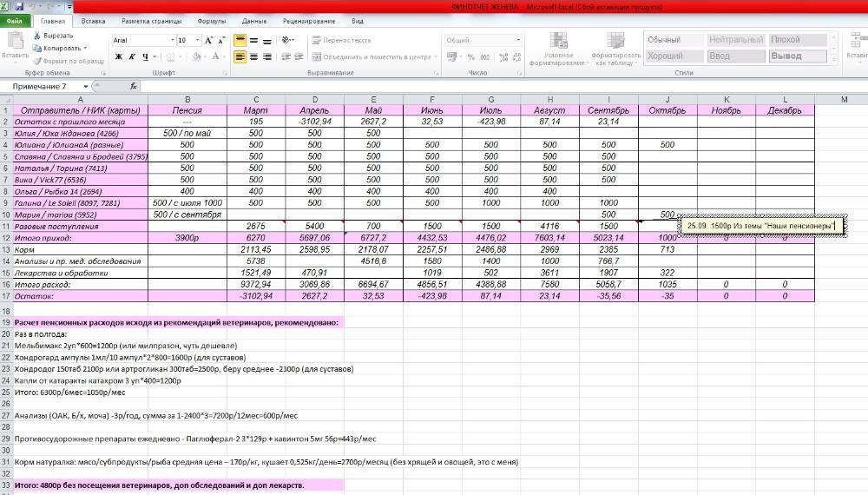The image size is (868, 495).
Task: Open the Name Box dropdown arrow
Action: (85, 87)
